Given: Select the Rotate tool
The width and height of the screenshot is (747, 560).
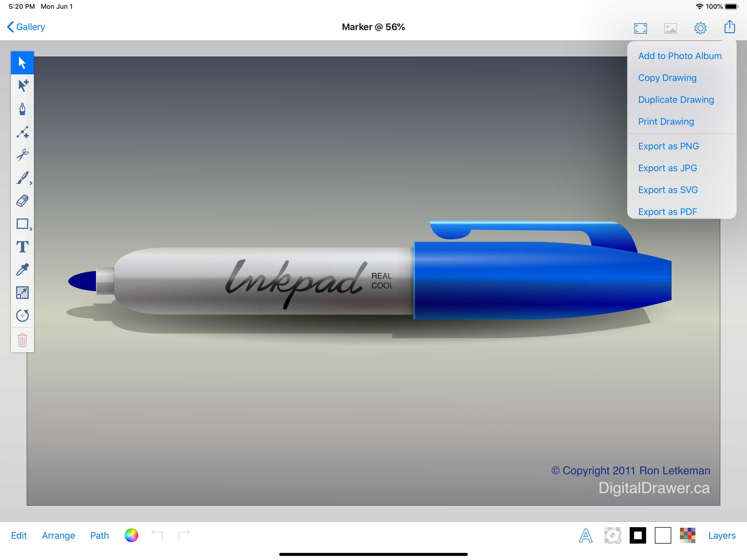Looking at the screenshot, I should click(22, 316).
